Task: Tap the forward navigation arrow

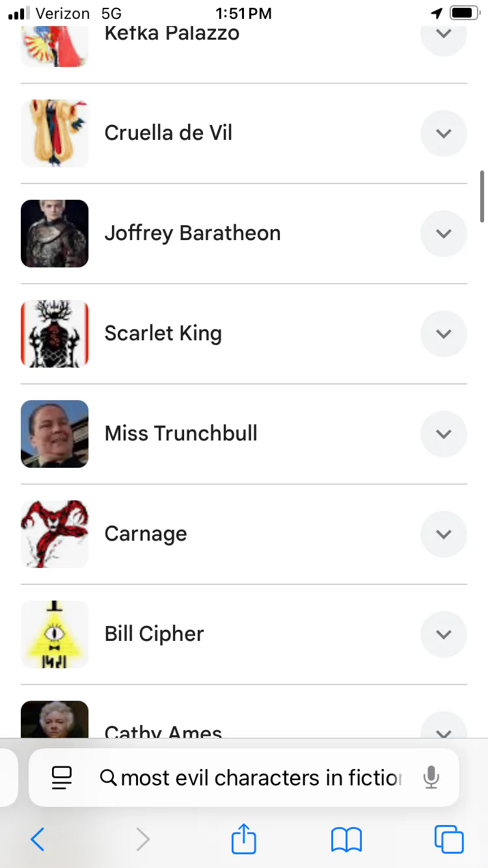Action: coord(142,839)
